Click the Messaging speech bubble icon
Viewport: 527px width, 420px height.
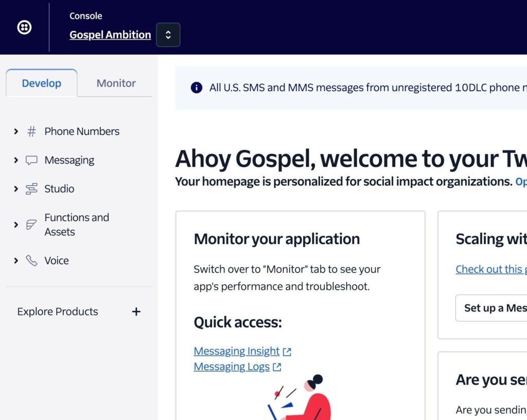(x=31, y=161)
